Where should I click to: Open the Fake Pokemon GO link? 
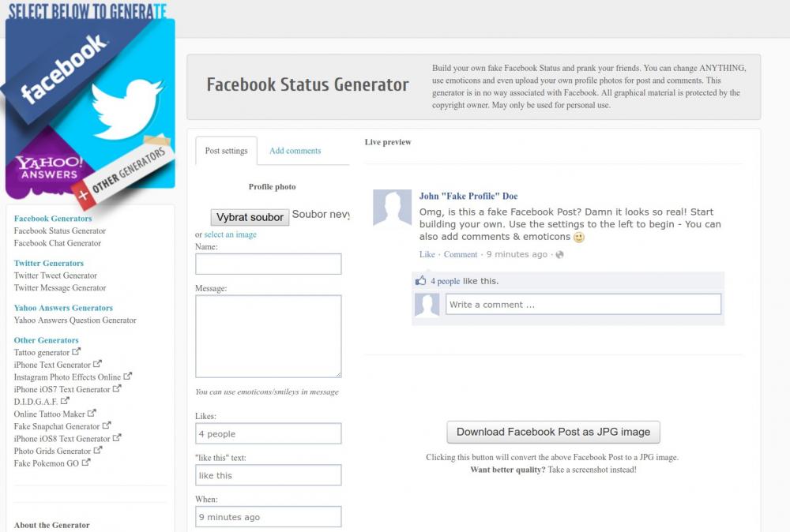[47, 463]
